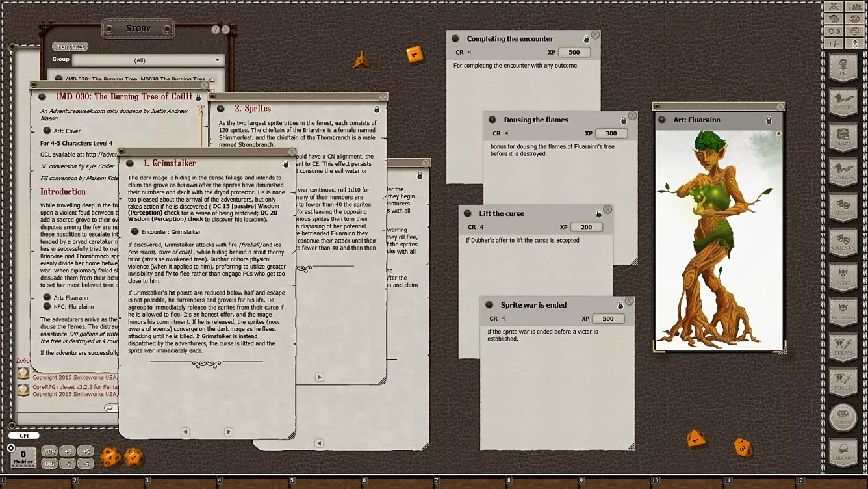
Task: Click the XP field in Lift the curse
Action: pos(587,227)
